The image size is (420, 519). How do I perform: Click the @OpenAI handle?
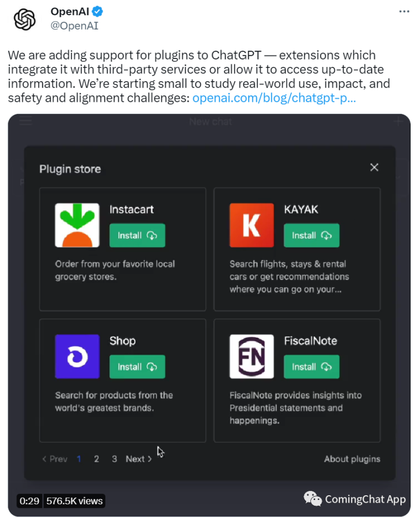tap(74, 25)
